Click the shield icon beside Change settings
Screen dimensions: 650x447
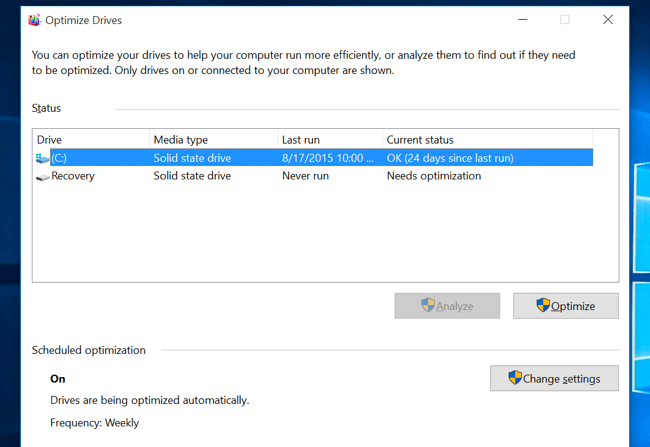coord(515,378)
